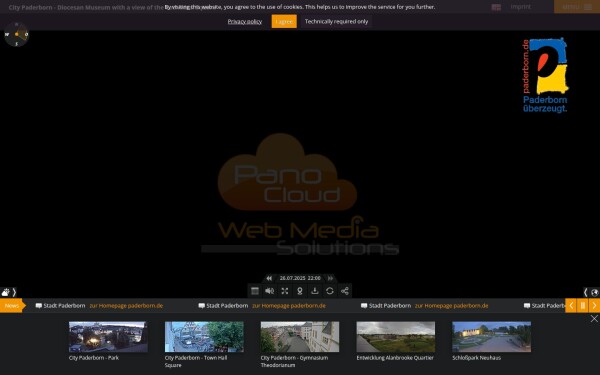
Task: Open the Imprint link
Action: (520, 7)
